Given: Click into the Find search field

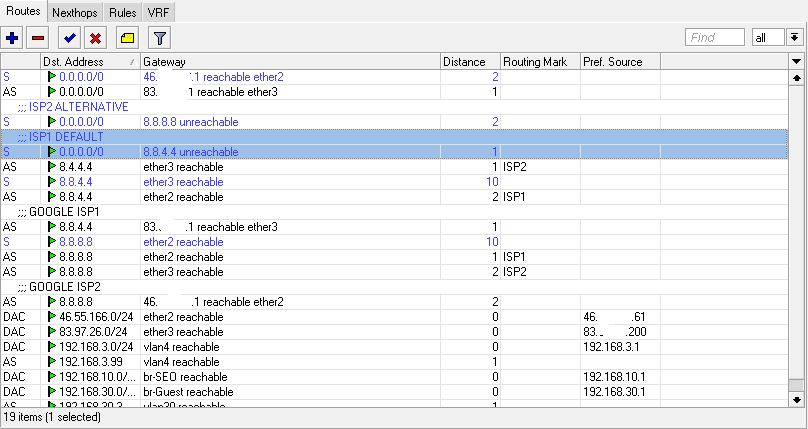Looking at the screenshot, I should coord(714,37).
